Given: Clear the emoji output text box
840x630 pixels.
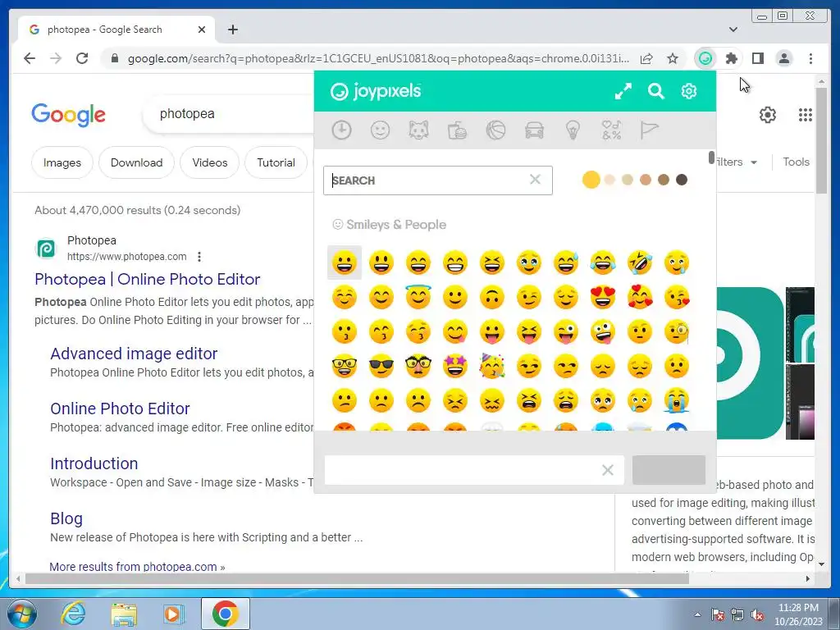Looking at the screenshot, I should (x=608, y=470).
